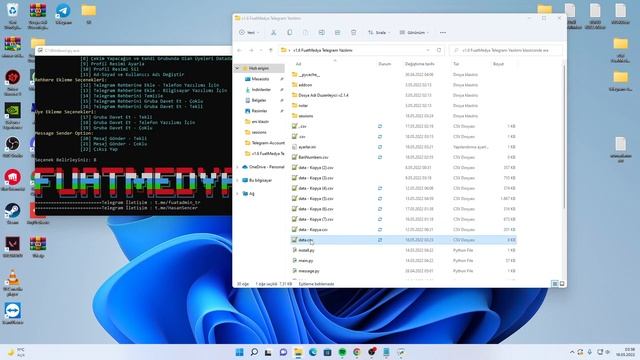Open Microsoft Edge from the taskbar
This screenshot has width=640, height=360.
click(313, 352)
